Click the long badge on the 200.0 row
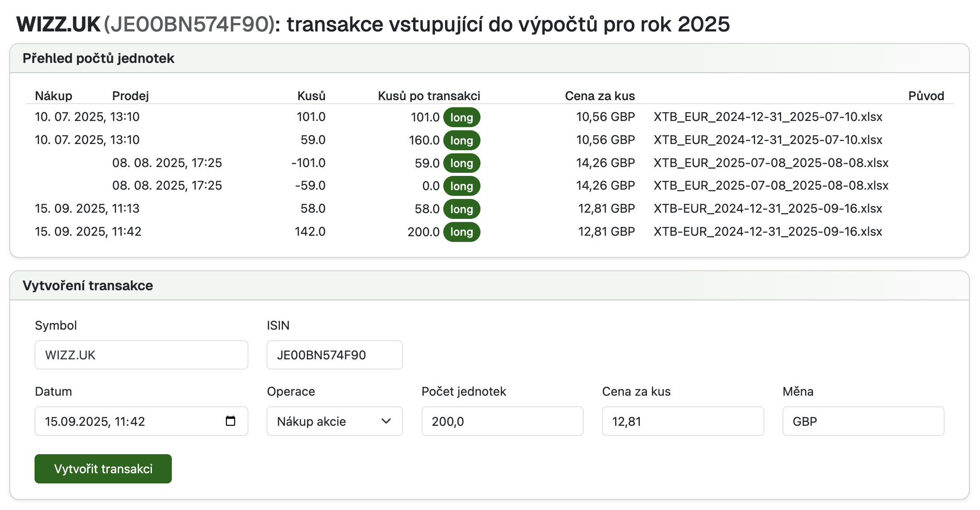This screenshot has width=980, height=510. (x=461, y=232)
